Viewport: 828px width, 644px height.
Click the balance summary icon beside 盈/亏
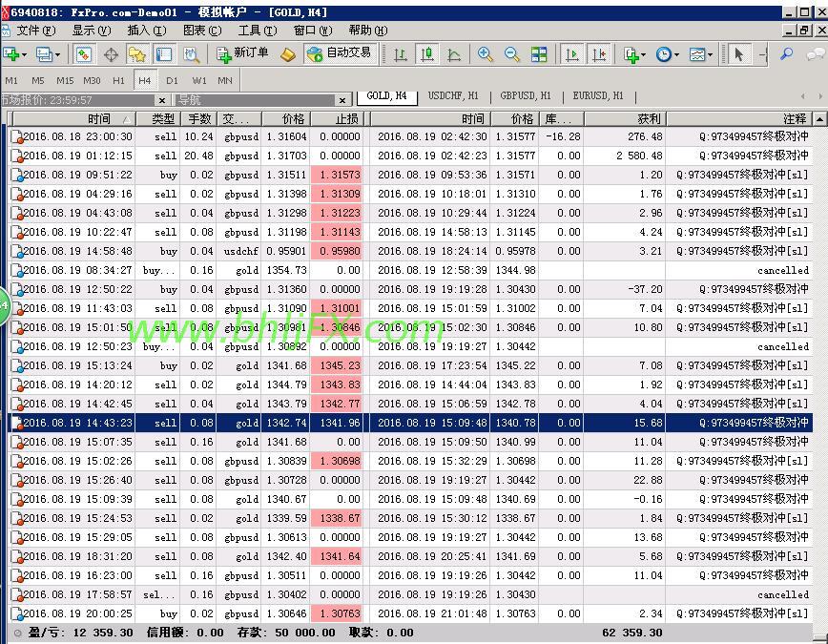[17, 633]
